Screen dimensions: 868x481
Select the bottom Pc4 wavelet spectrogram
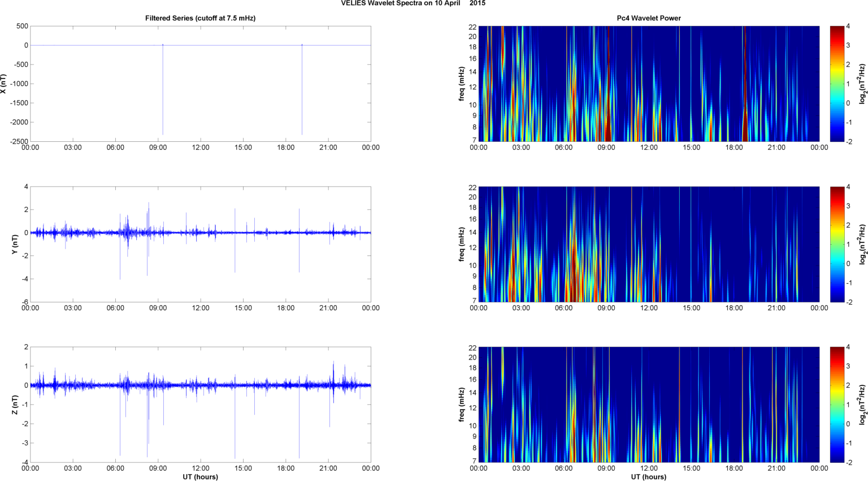648,405
